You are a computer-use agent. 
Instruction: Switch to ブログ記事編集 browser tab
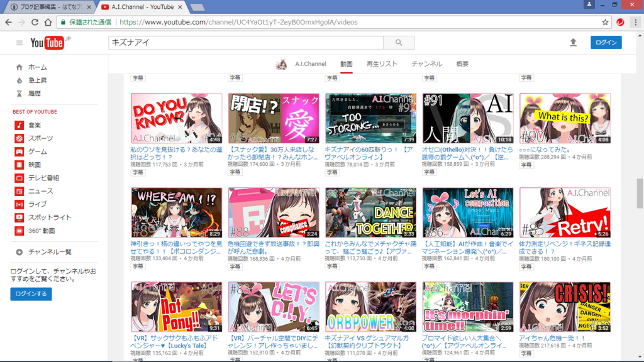48,7
